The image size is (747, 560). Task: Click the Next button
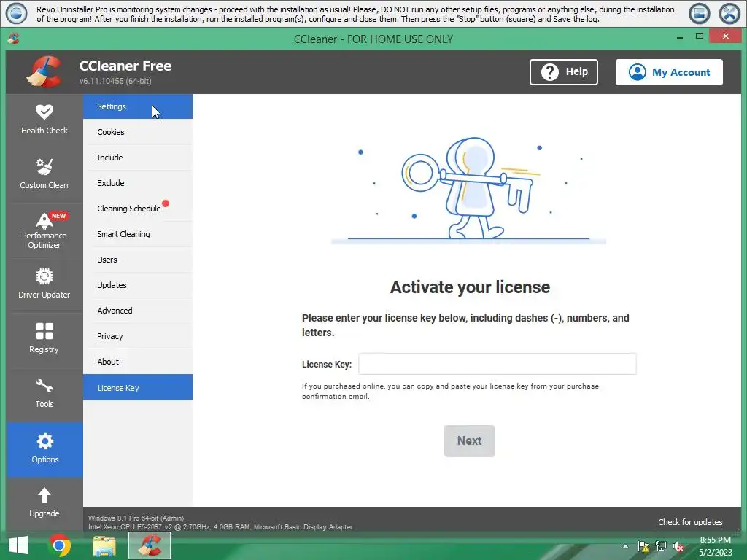[469, 441]
